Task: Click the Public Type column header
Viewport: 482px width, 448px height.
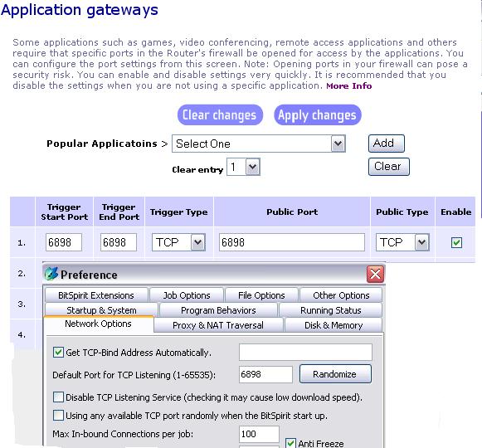Action: (402, 212)
